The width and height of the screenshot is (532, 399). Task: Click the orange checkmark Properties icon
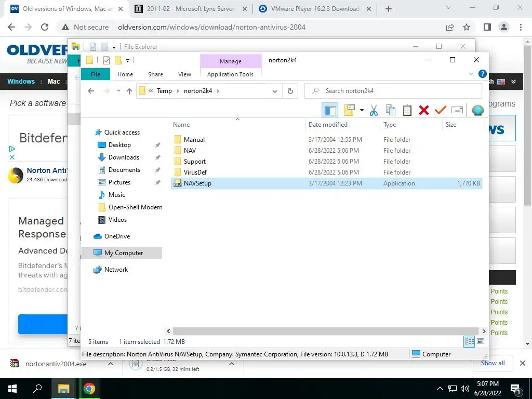[x=440, y=110]
